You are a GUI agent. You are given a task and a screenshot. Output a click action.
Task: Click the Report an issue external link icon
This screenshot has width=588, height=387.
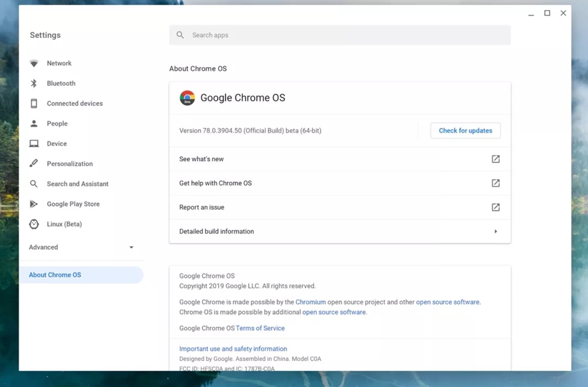(495, 207)
